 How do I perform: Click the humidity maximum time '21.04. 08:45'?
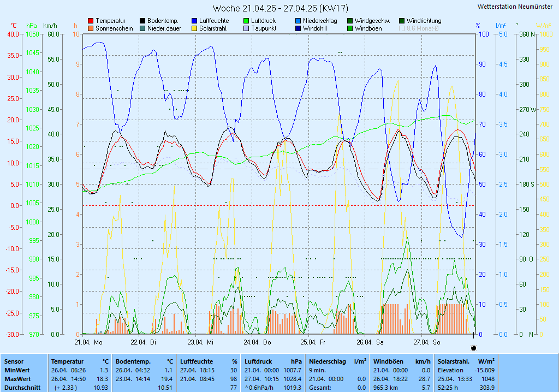[197, 379]
